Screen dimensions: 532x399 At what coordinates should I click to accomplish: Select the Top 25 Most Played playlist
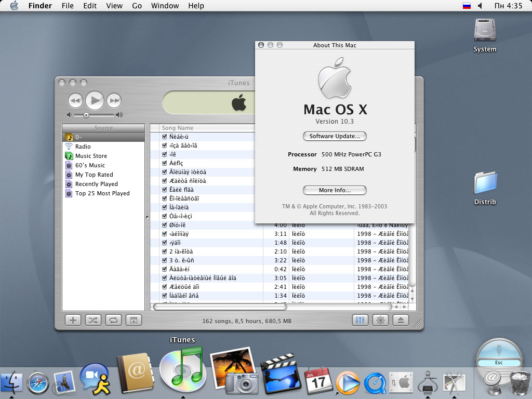(103, 193)
